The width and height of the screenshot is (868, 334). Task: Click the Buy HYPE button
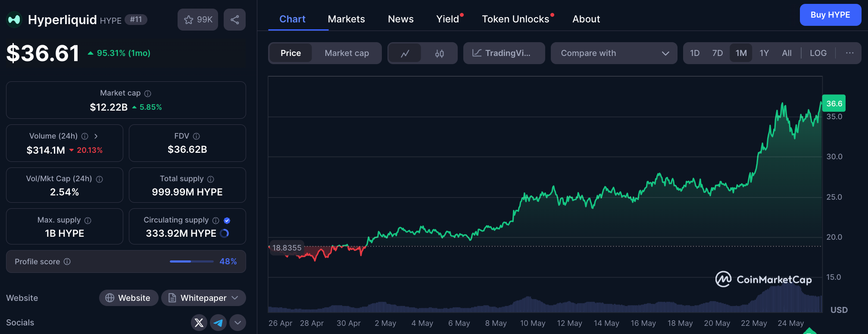click(x=830, y=15)
